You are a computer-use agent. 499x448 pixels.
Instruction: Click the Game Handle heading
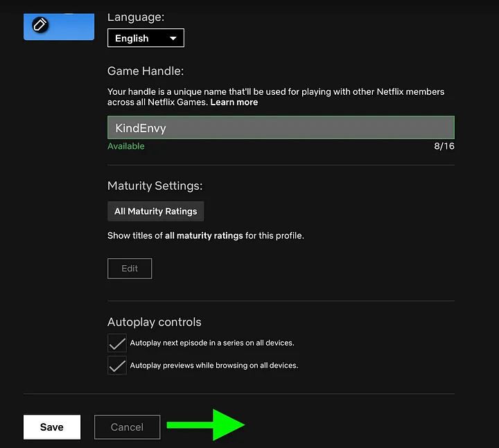146,71
